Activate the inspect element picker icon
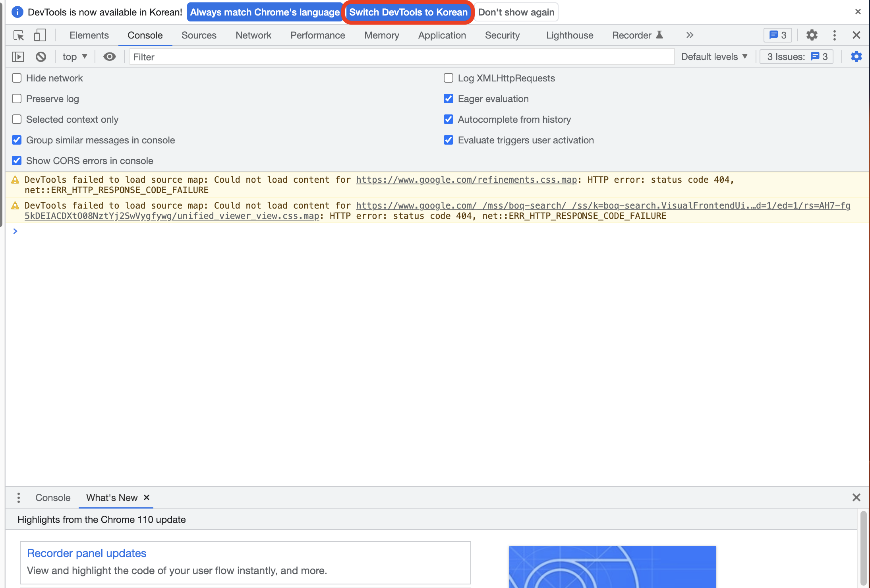The width and height of the screenshot is (870, 588). tap(18, 35)
